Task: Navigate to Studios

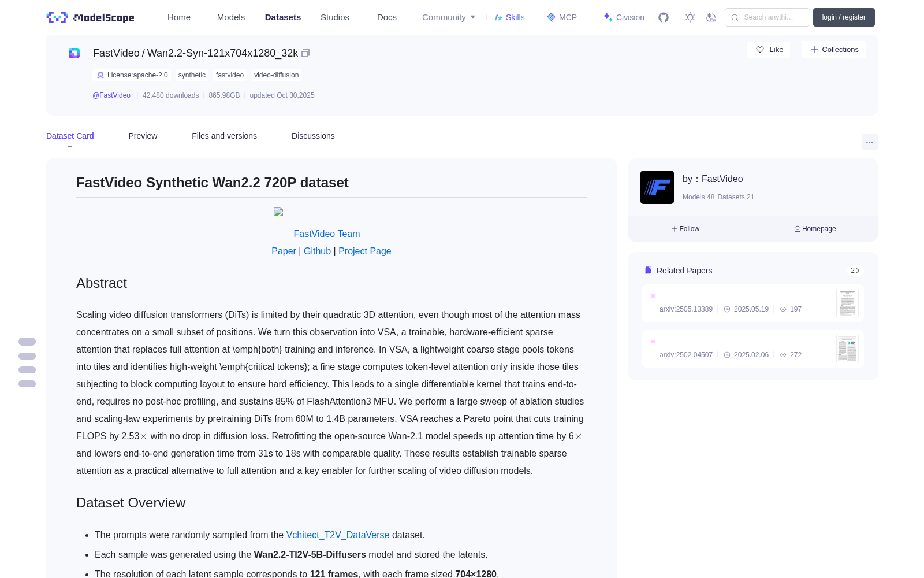Action: tap(335, 17)
